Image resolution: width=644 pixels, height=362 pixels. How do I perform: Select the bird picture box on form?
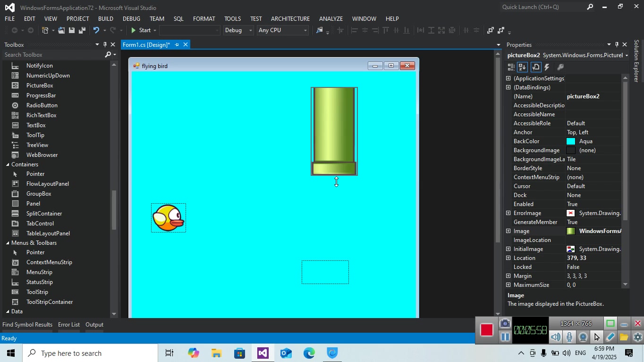[168, 218]
